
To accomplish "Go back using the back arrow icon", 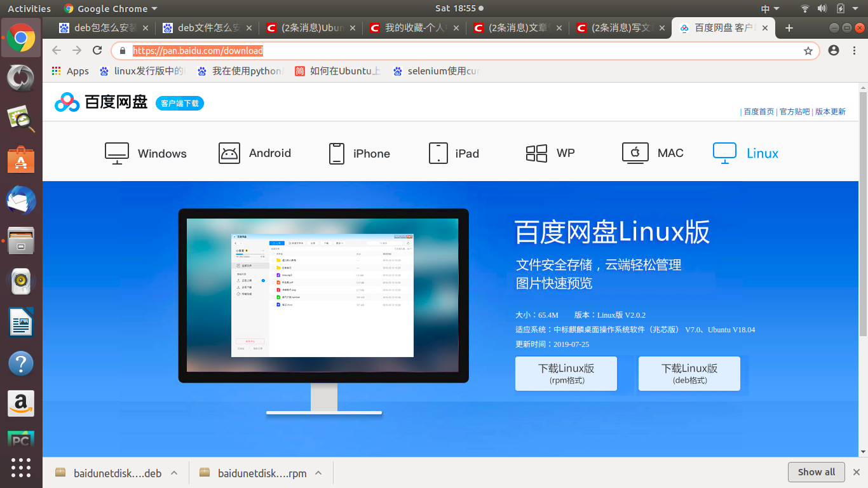I will click(x=57, y=50).
